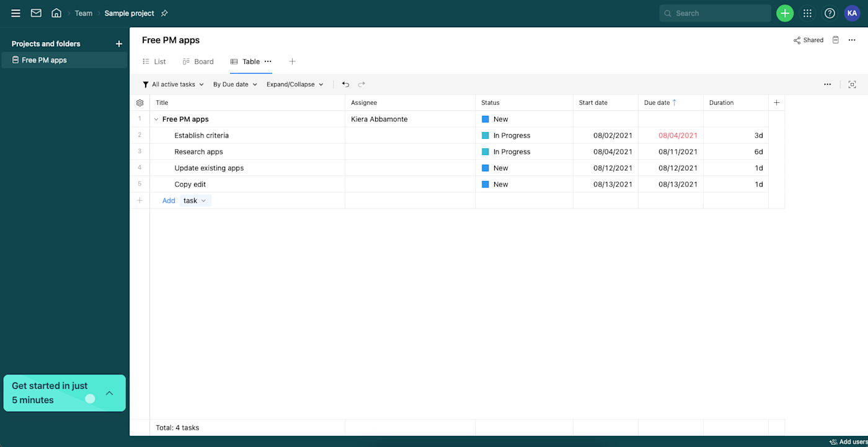Open the inbox mail icon
Image resolution: width=868 pixels, height=447 pixels.
tap(36, 13)
